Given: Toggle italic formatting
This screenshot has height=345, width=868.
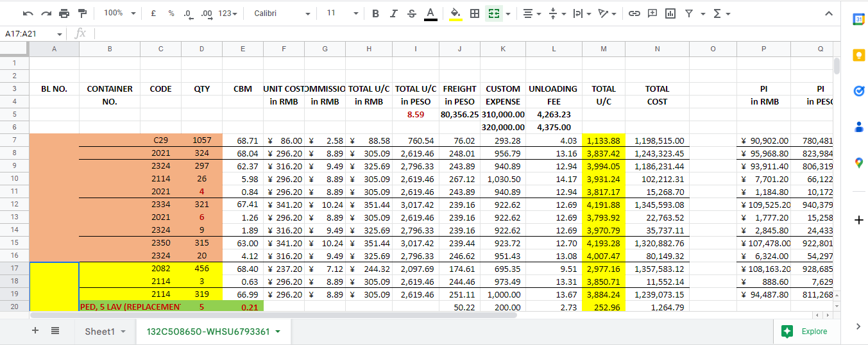Looking at the screenshot, I should [x=393, y=13].
